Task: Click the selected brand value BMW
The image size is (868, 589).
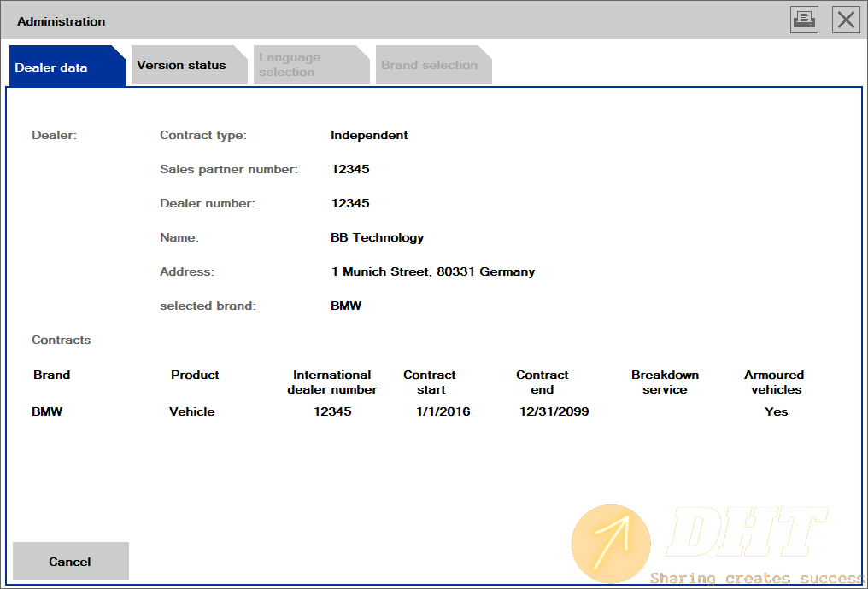Action: click(346, 306)
